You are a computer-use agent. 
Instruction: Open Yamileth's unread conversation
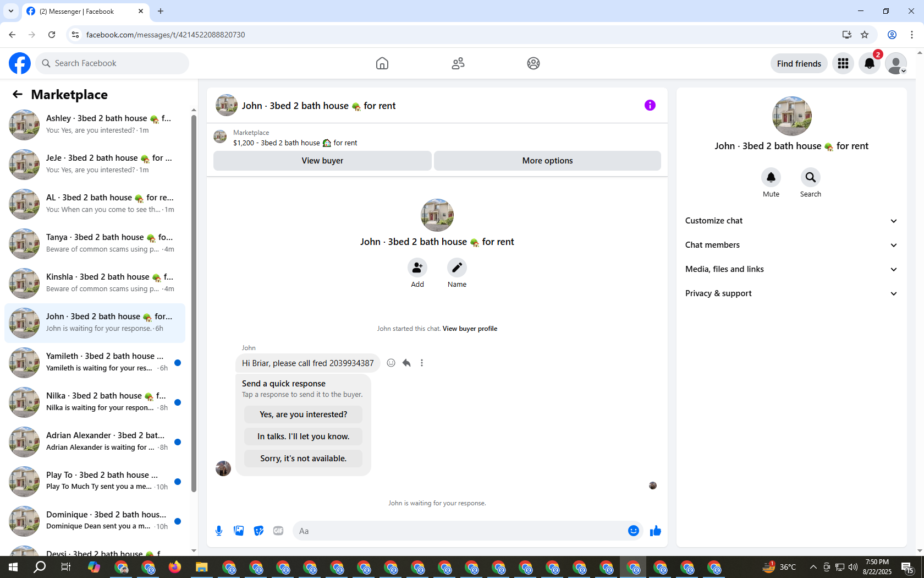(95, 363)
